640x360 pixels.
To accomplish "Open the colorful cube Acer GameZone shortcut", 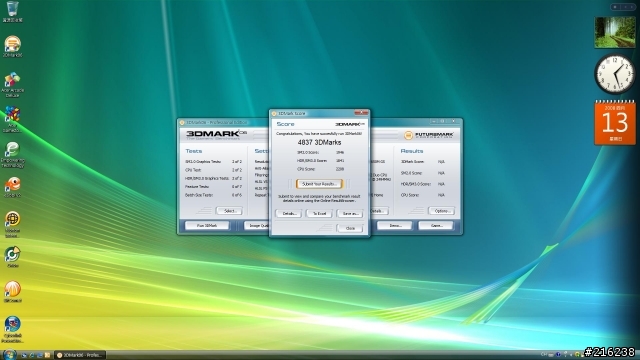I will point(12,119).
